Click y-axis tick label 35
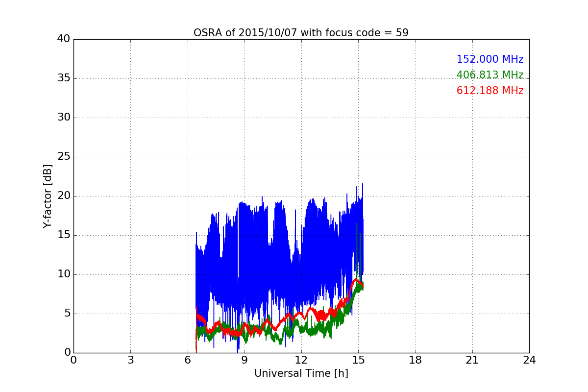 pos(64,78)
